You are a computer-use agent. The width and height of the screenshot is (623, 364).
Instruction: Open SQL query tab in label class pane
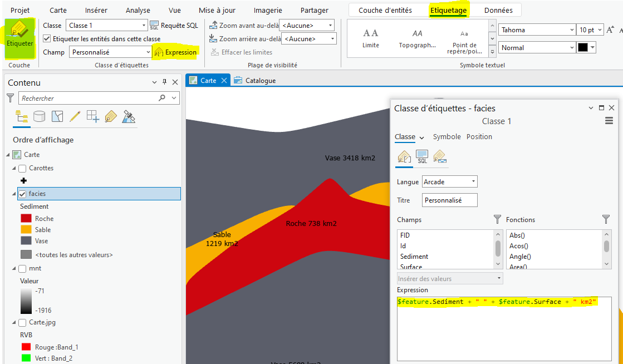click(422, 157)
